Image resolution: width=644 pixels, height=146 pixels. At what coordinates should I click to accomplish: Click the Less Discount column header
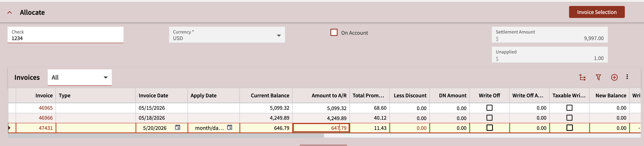410,95
